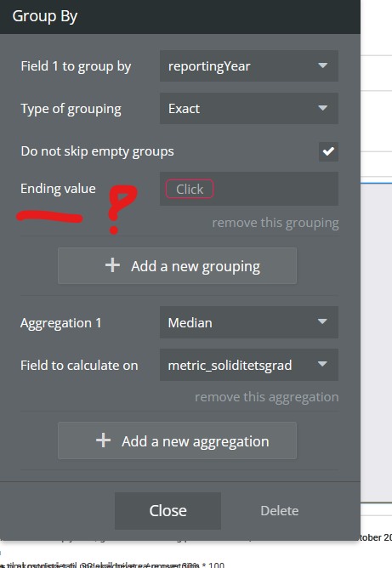
Task: Close the Group By dialog
Action: (168, 511)
